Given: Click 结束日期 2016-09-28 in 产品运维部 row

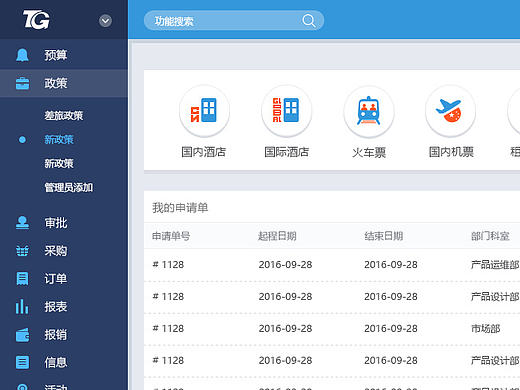Looking at the screenshot, I should coord(391,265).
